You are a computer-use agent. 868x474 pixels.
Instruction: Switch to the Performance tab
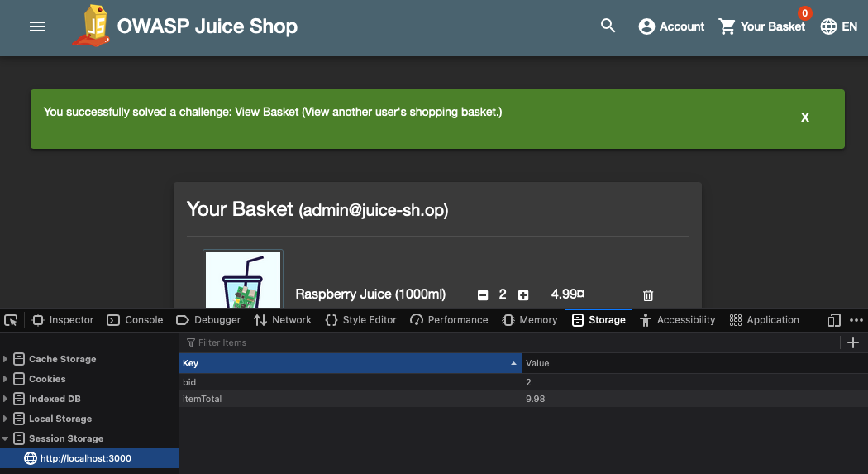[x=449, y=320]
